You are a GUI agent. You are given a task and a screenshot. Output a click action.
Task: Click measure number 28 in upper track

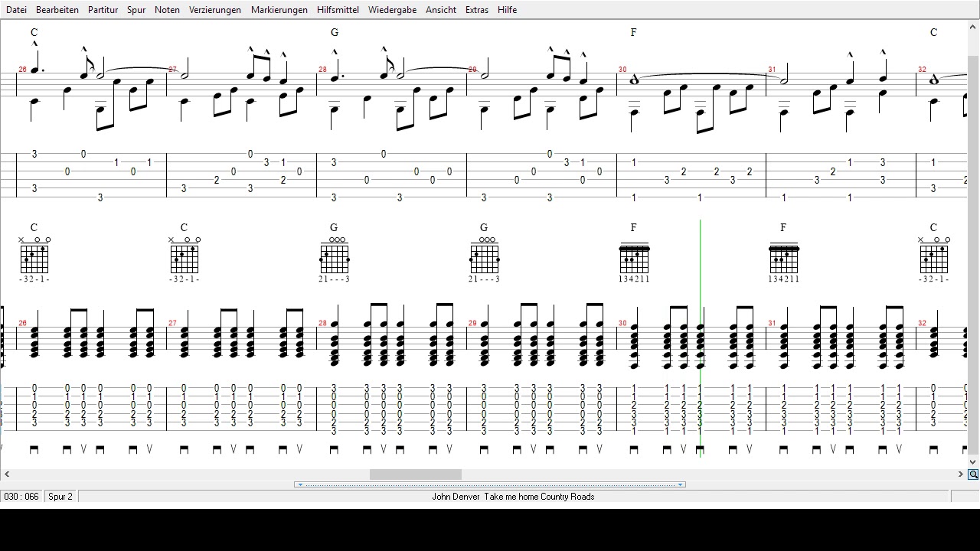pyautogui.click(x=322, y=70)
